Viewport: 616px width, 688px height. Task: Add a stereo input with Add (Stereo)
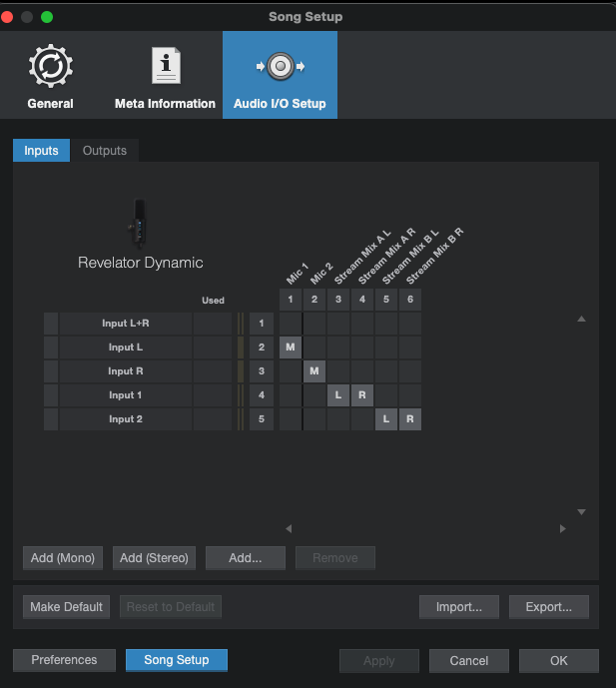(x=154, y=558)
